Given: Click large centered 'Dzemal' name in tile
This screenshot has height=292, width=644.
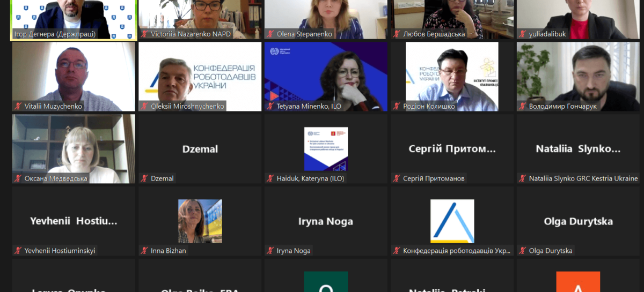Looking at the screenshot, I should tap(200, 149).
